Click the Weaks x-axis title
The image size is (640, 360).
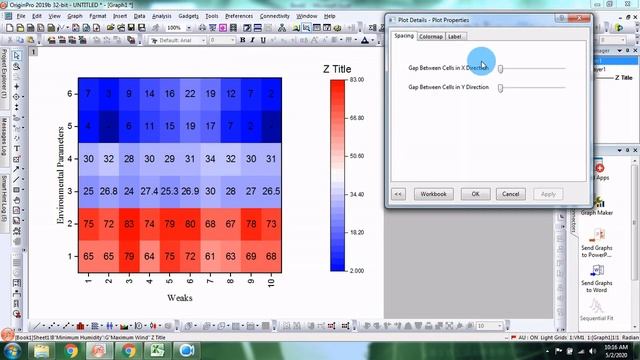180,298
